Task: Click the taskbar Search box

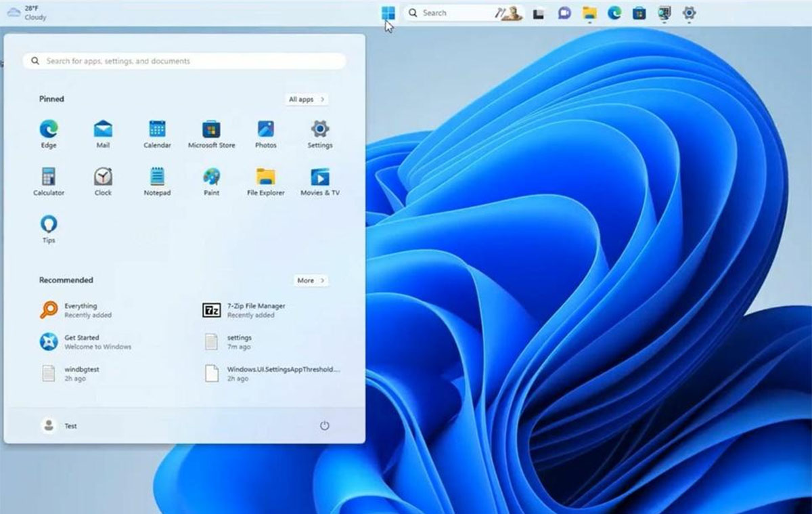Action: 464,13
